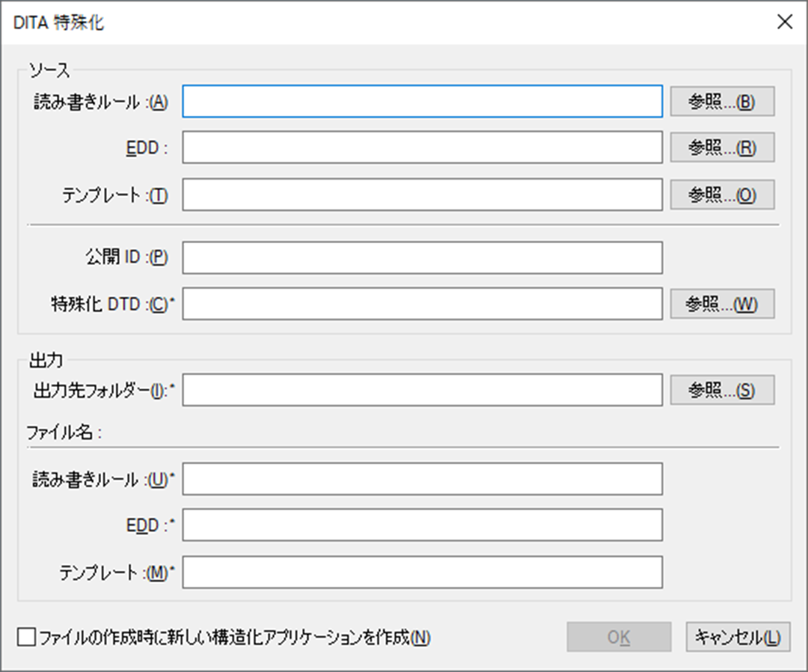The width and height of the screenshot is (808, 672).
Task: Click the 参照...(B) button for 読み書きルール
Action: point(721,102)
